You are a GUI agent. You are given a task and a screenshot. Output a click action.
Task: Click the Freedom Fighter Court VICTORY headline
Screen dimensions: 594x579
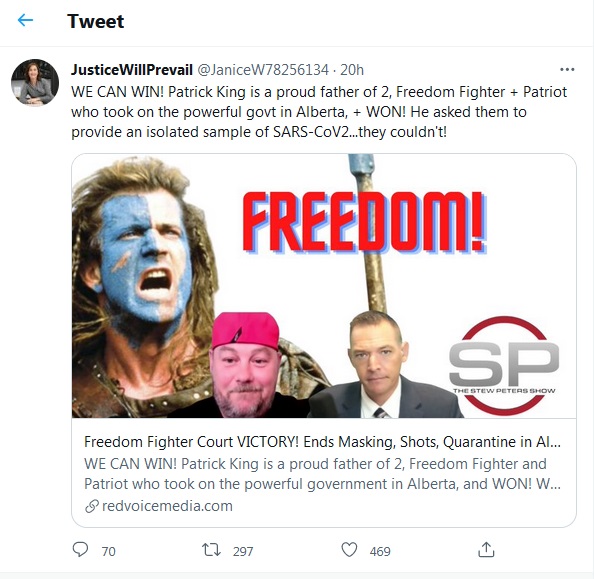point(322,442)
